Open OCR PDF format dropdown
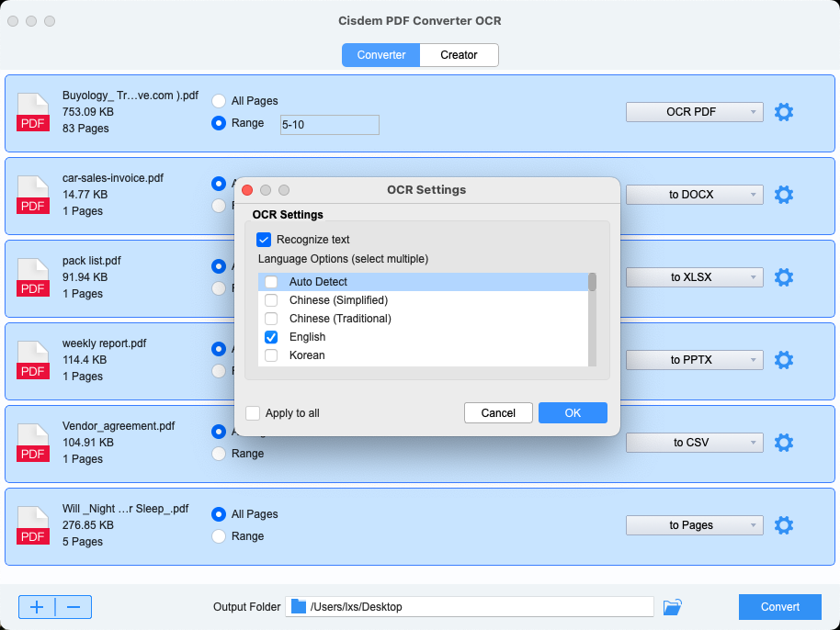Viewport: 840px width, 630px height. click(694, 112)
